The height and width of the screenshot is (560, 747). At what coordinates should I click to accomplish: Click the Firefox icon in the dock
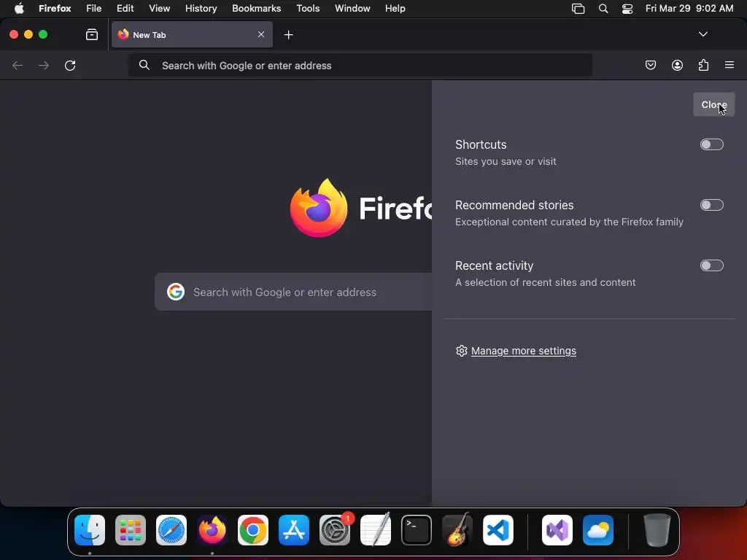[212, 529]
